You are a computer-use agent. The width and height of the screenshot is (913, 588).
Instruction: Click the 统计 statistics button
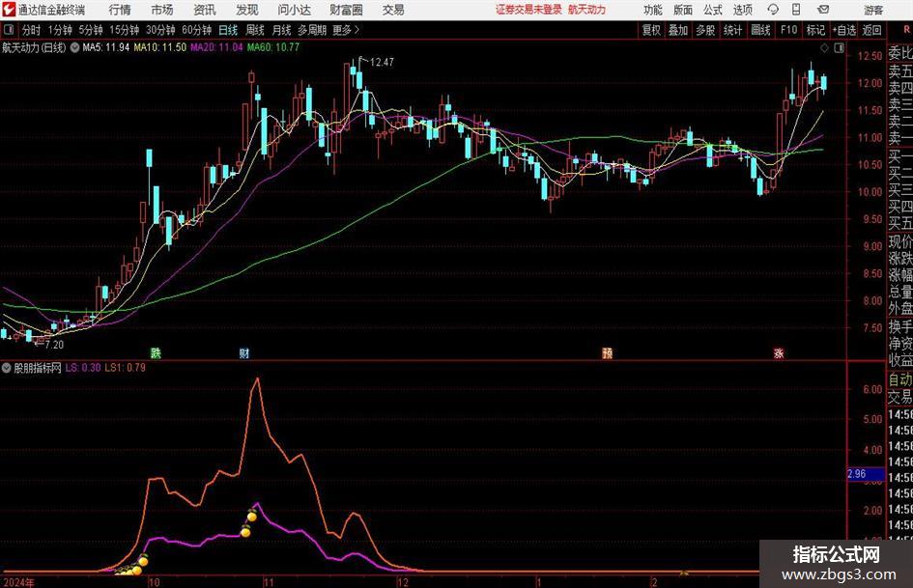click(732, 30)
